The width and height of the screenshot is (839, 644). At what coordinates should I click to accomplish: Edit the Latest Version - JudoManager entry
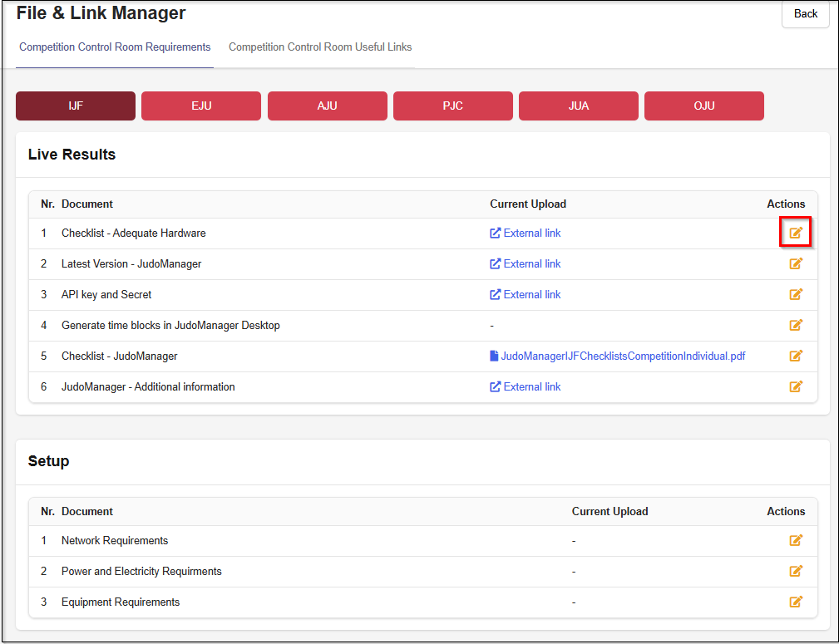tap(796, 264)
